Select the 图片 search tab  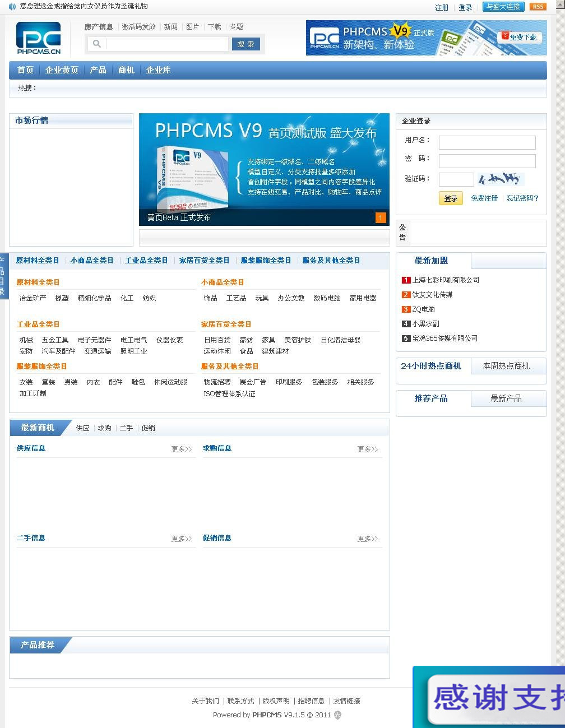pyautogui.click(x=193, y=27)
